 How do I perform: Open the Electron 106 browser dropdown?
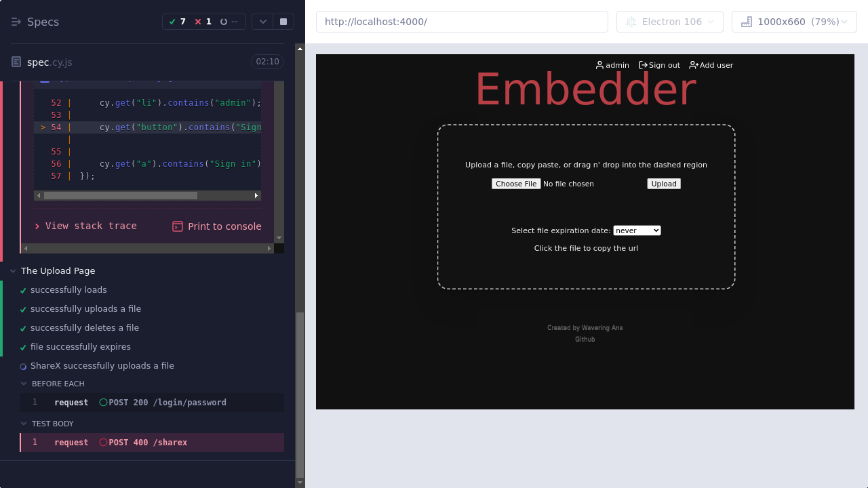tap(670, 22)
